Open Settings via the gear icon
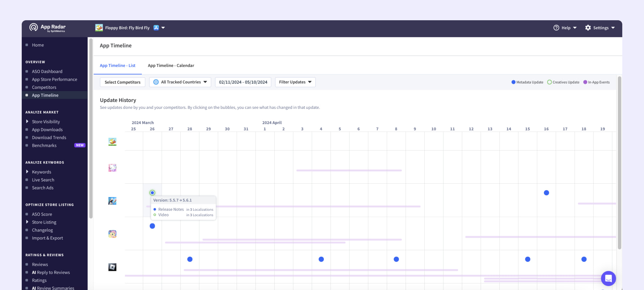The image size is (644, 290). pos(588,28)
